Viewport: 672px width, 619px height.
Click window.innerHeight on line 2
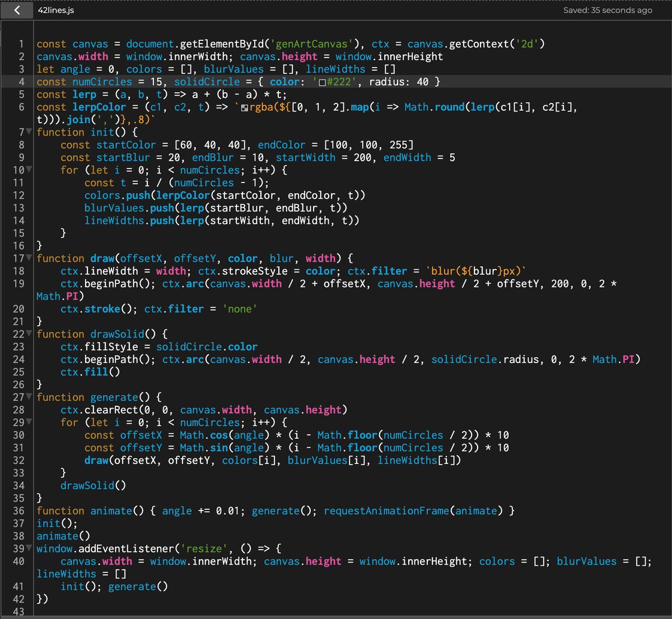point(389,57)
